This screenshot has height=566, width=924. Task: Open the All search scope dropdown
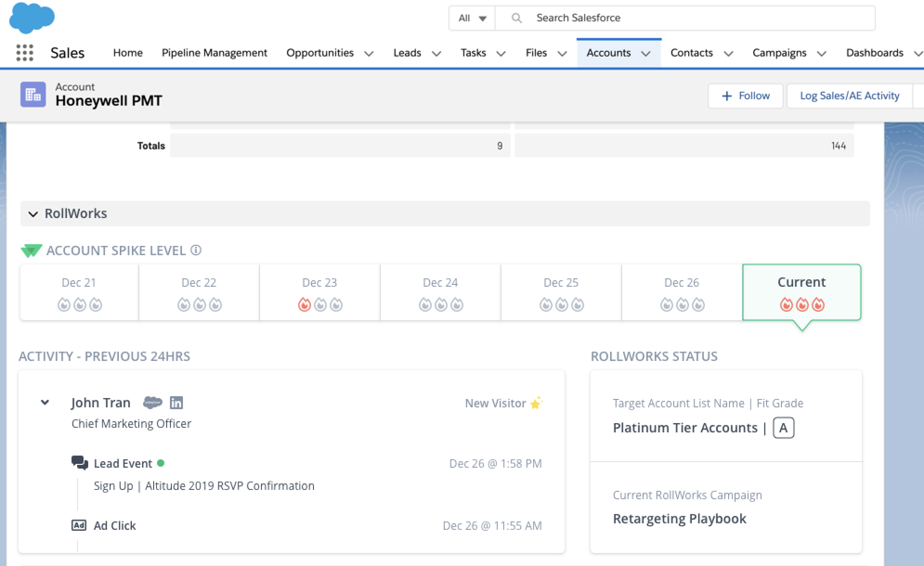pyautogui.click(x=472, y=18)
